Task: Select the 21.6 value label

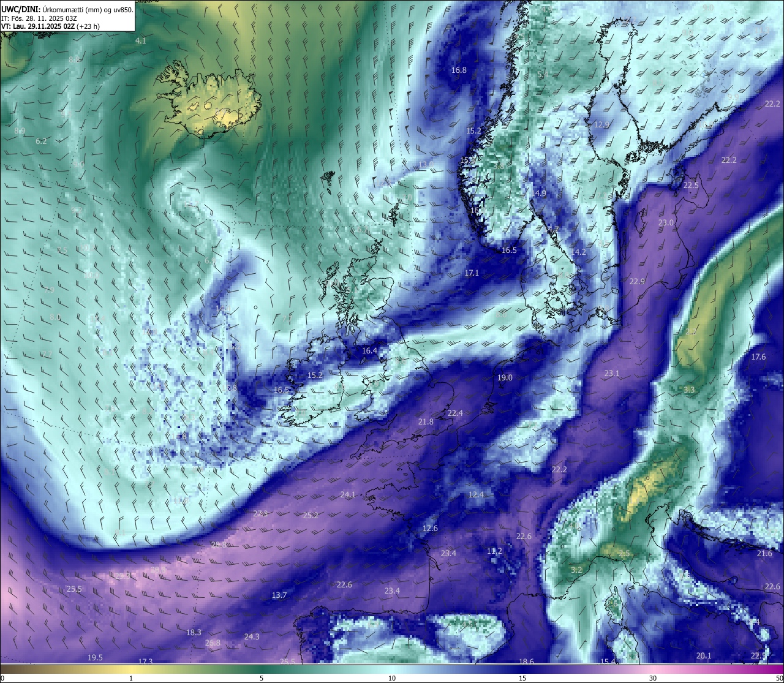Action: (x=764, y=553)
